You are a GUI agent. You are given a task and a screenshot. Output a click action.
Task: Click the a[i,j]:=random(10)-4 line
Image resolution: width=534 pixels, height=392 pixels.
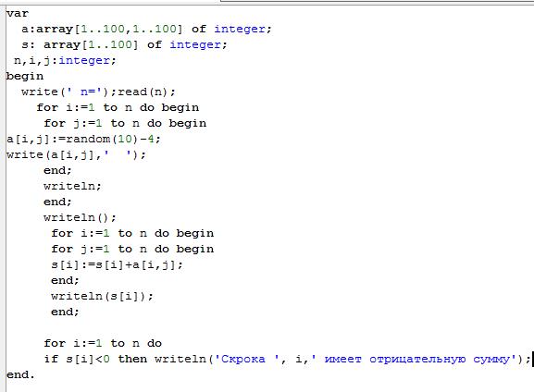83,139
